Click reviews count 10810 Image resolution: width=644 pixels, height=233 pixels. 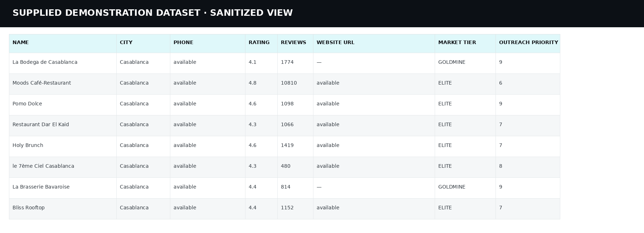point(289,83)
